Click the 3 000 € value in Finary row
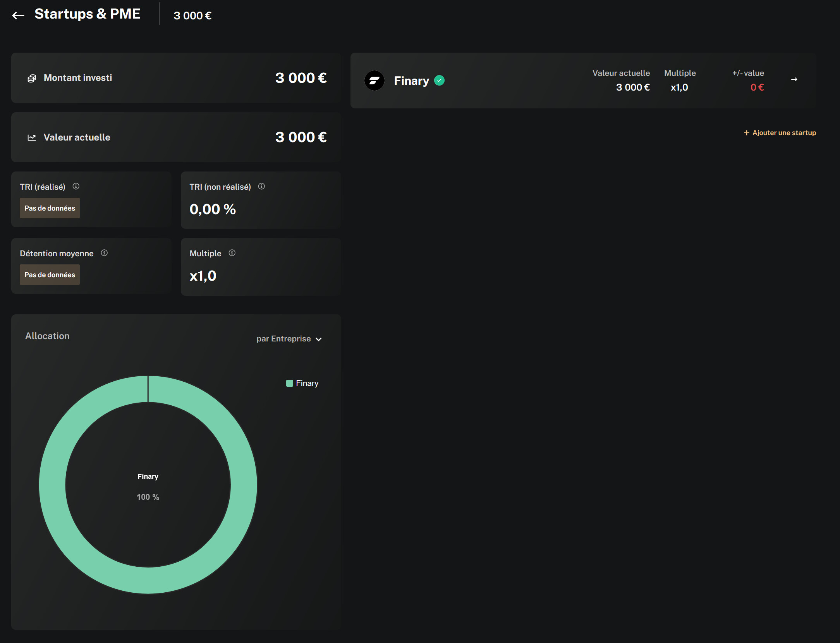 click(x=633, y=87)
